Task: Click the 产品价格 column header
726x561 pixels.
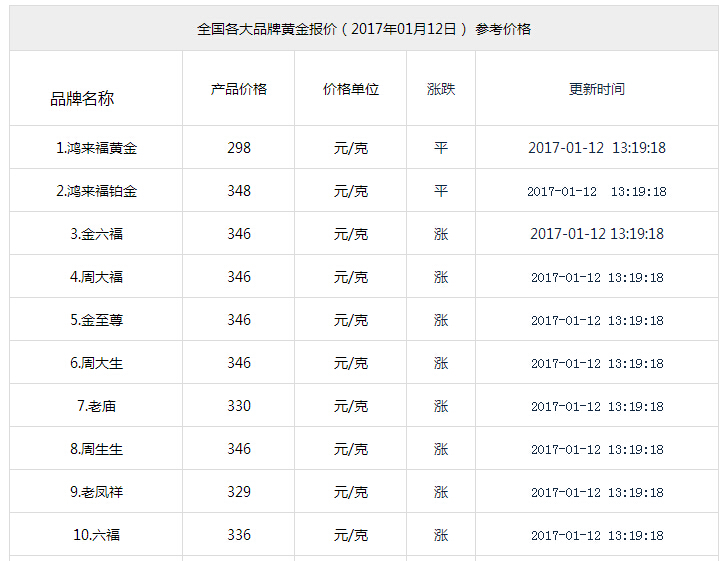Action: point(239,89)
